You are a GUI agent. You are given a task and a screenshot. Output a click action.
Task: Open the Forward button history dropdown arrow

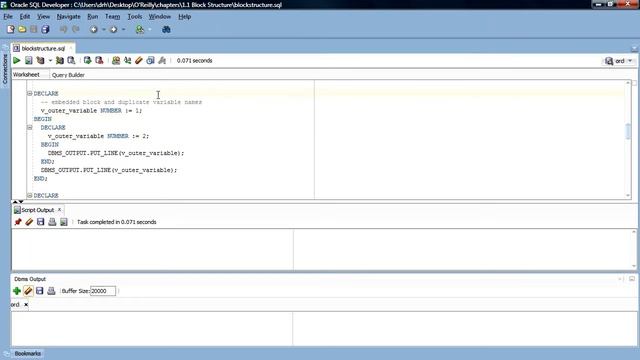click(124, 29)
